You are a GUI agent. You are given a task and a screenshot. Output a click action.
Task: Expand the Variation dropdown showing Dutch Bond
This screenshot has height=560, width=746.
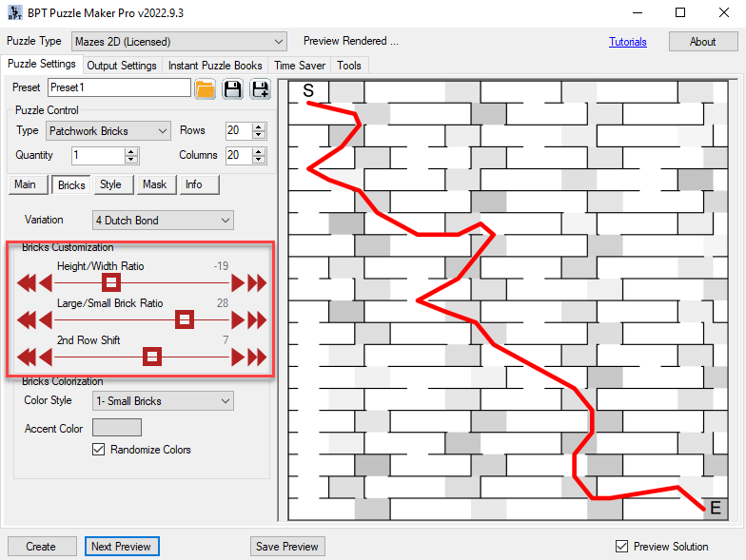pyautogui.click(x=163, y=221)
